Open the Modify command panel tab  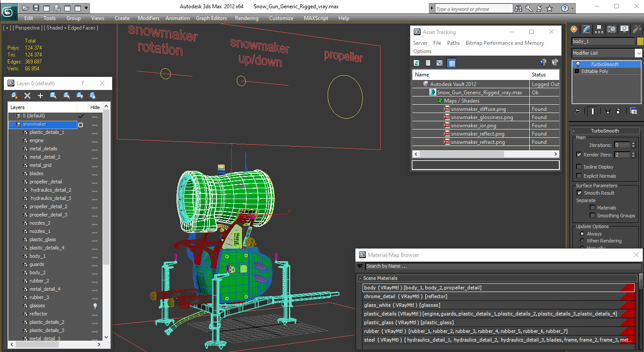click(587, 29)
